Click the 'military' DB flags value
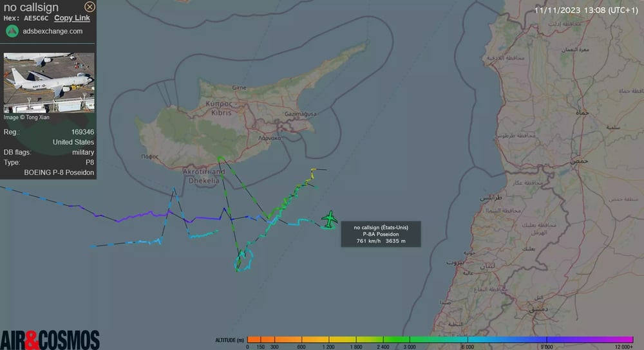Screen dimensions: 644x350 point(83,152)
